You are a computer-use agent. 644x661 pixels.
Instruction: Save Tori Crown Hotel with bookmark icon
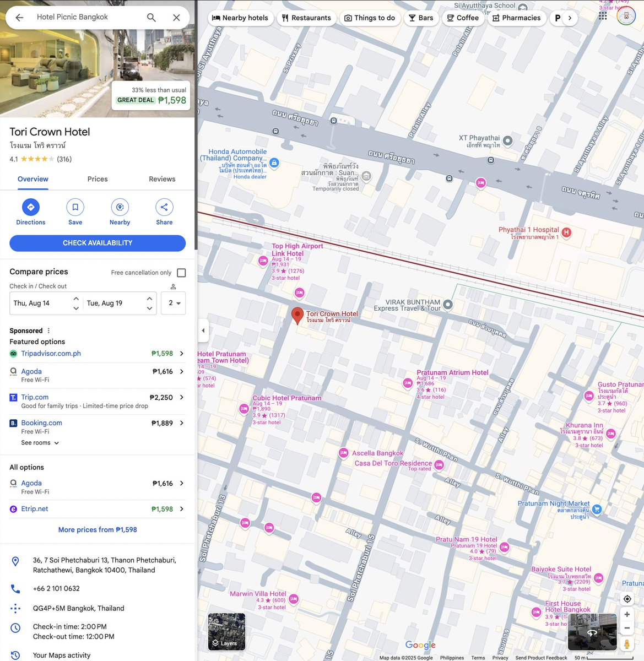click(x=75, y=207)
